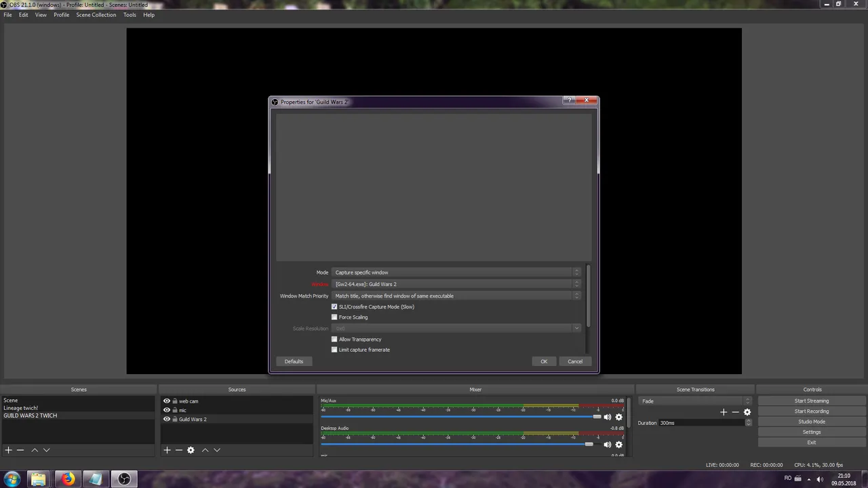This screenshot has width=868, height=488.
Task: Toggle lock on Guild Wars 2 source
Action: pyautogui.click(x=175, y=419)
